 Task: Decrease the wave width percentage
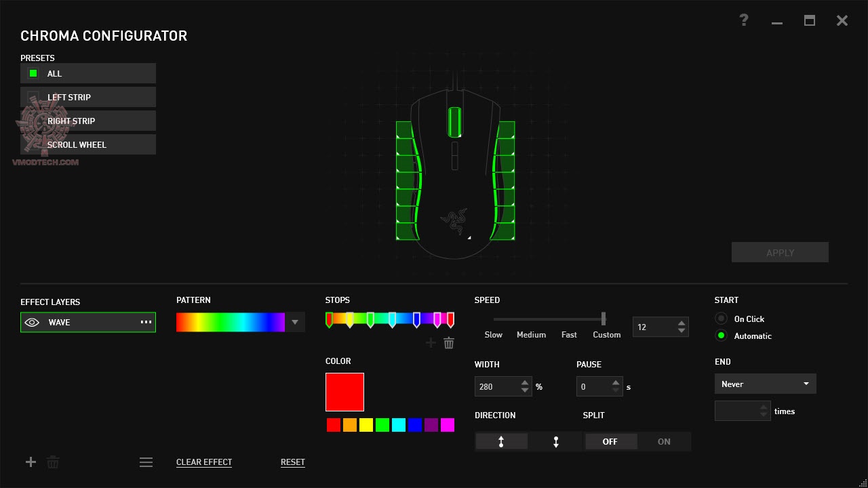pyautogui.click(x=525, y=391)
